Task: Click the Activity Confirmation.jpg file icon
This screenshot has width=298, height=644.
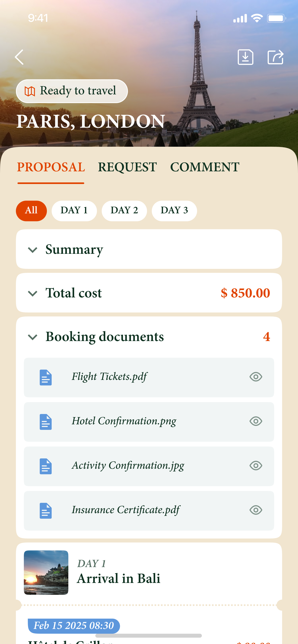Action: 45,466
